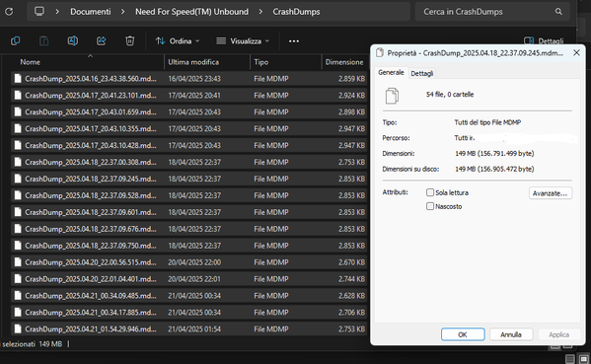
Task: Open the three-dots more options menu
Action: point(294,41)
